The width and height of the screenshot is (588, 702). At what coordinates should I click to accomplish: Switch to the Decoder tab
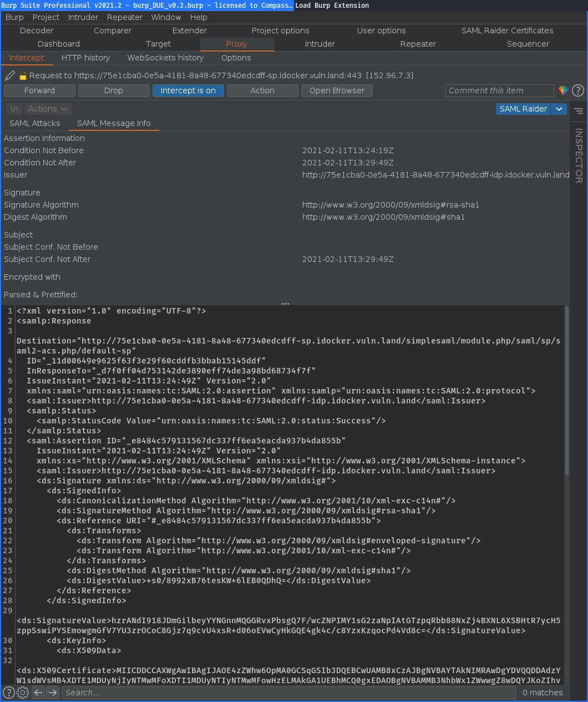pyautogui.click(x=37, y=31)
